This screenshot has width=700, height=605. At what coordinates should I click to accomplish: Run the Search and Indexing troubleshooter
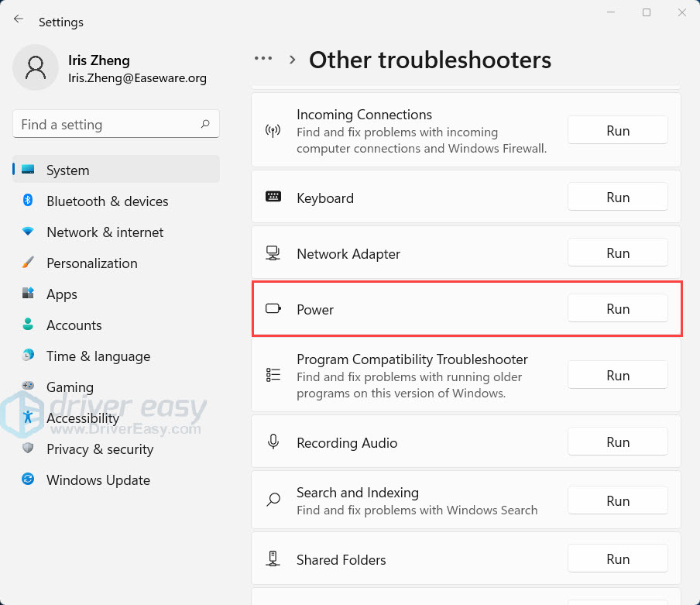pyautogui.click(x=617, y=501)
